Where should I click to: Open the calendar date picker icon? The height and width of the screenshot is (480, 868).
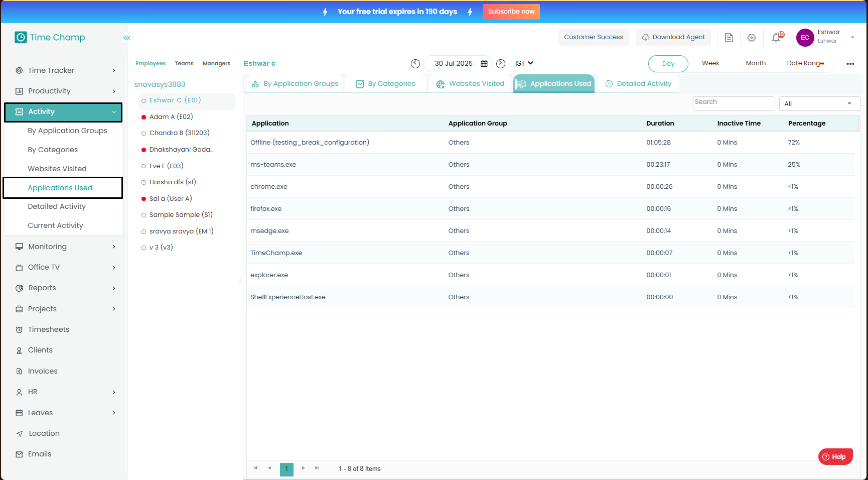coord(484,64)
